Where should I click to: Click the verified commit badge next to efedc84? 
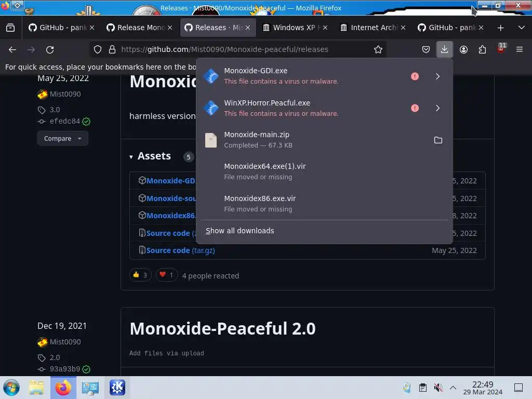[x=87, y=122]
